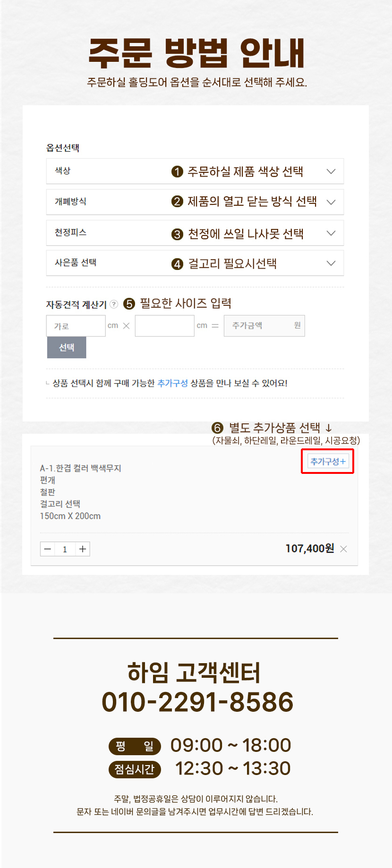
Task: Click the 점심시간 lunch hours badge
Action: tap(135, 769)
